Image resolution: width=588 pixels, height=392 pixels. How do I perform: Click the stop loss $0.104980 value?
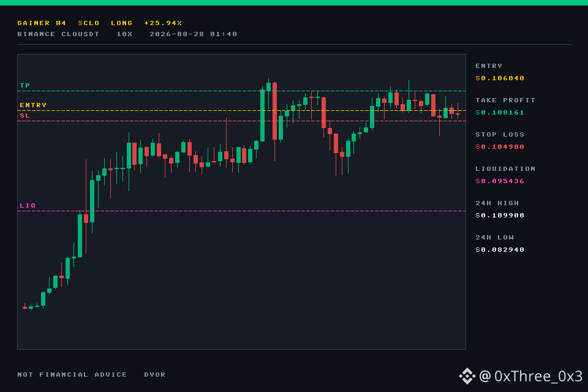point(500,146)
